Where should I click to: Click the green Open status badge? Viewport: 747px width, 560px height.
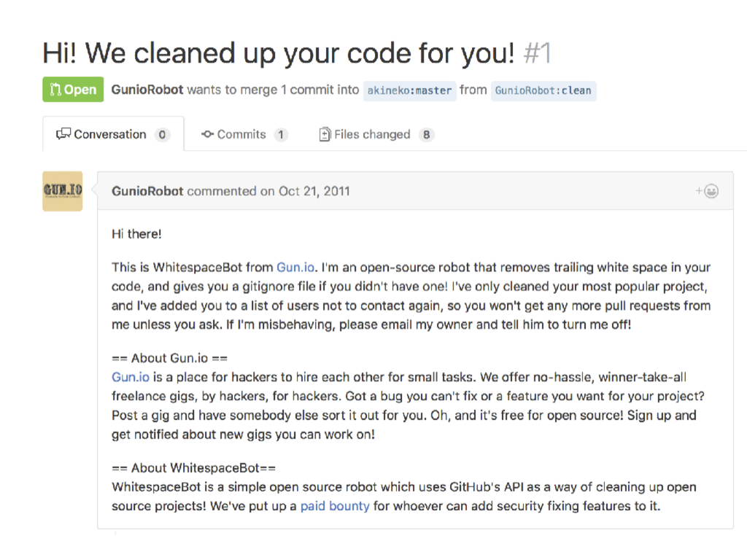[73, 90]
